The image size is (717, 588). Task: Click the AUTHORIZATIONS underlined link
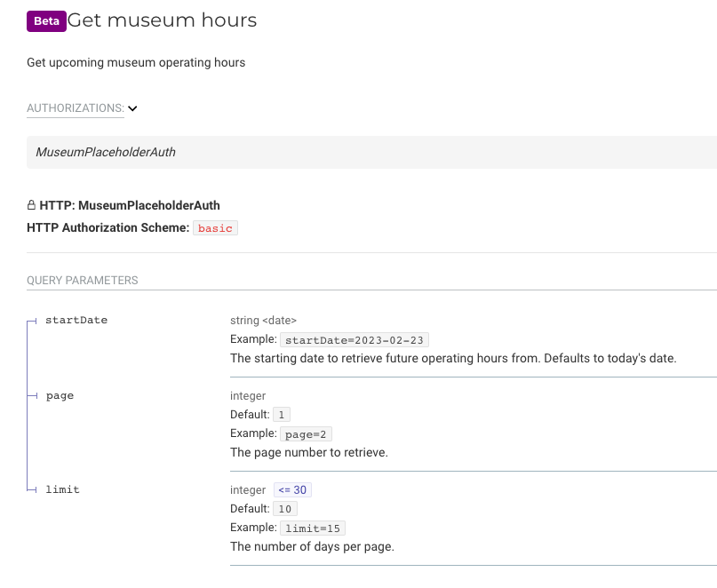(x=75, y=107)
